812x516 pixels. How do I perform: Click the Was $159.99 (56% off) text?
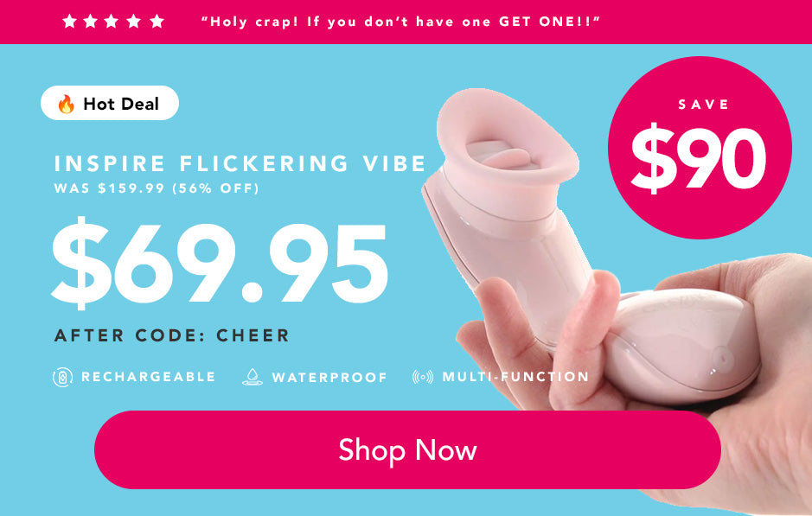(x=157, y=188)
